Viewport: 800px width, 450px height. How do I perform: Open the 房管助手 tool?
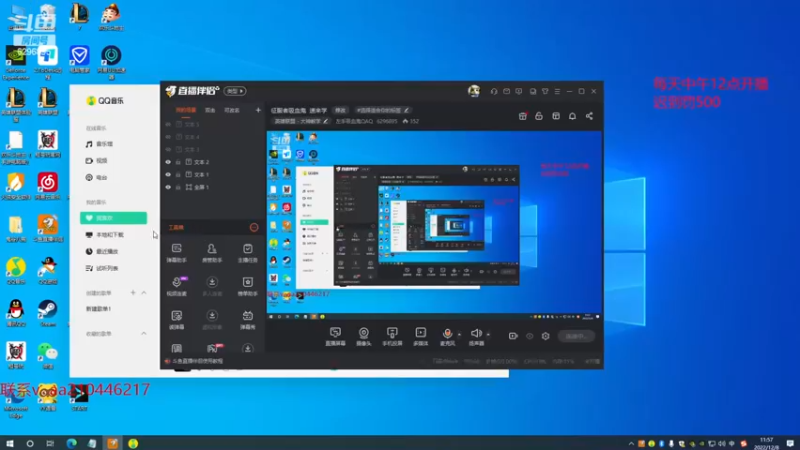tap(212, 253)
